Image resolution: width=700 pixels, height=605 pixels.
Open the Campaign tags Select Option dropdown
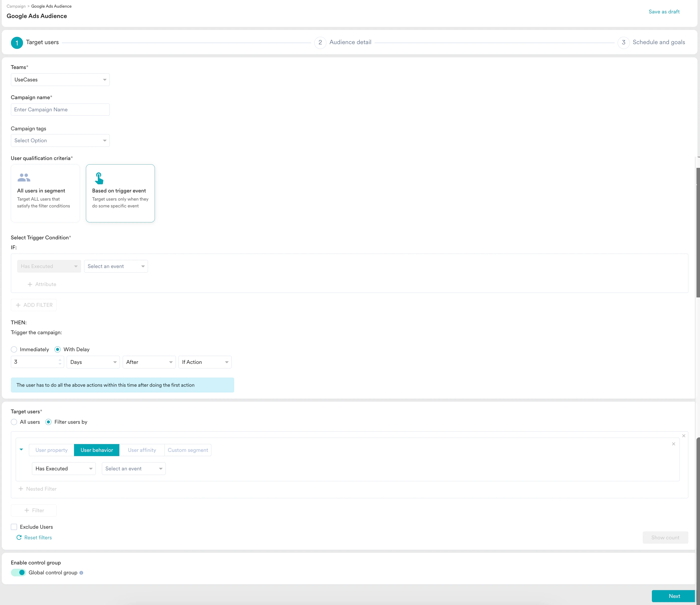coord(60,141)
